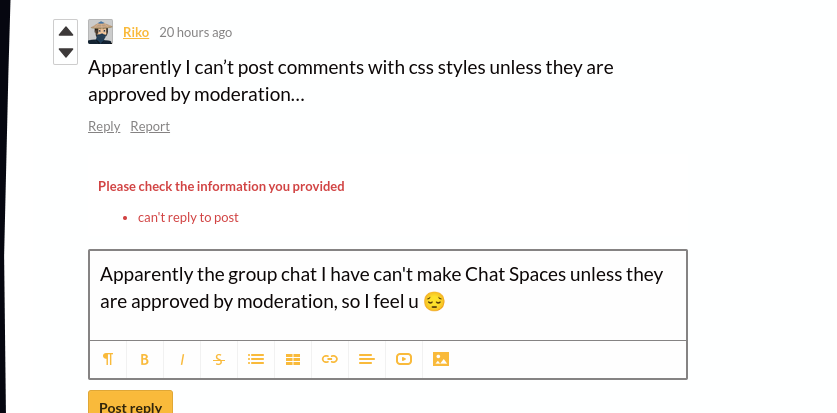Screen dimensions: 837x413
Task: Embed a video
Action: tap(403, 359)
